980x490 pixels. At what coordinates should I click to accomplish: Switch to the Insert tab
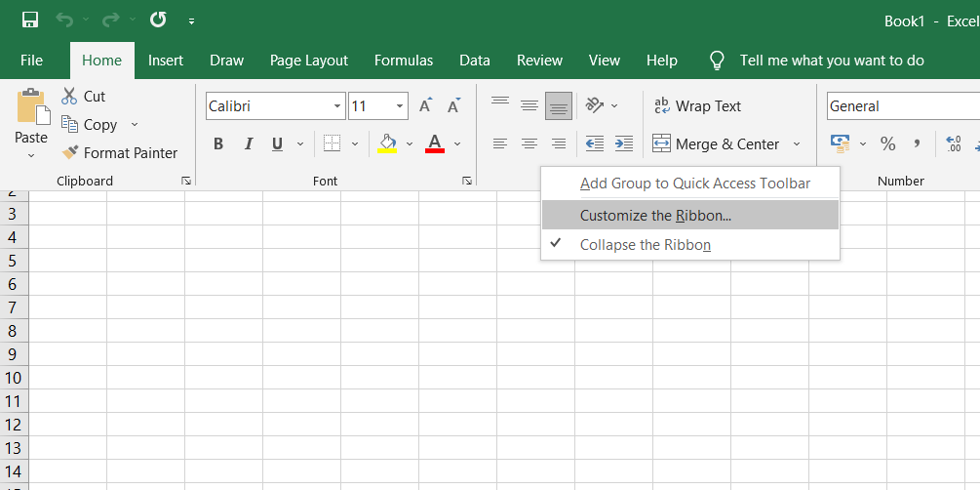pyautogui.click(x=166, y=61)
